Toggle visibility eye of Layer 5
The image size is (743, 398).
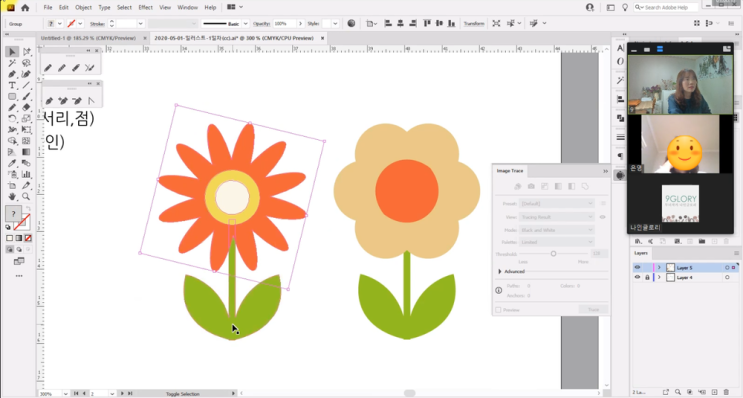click(x=637, y=268)
